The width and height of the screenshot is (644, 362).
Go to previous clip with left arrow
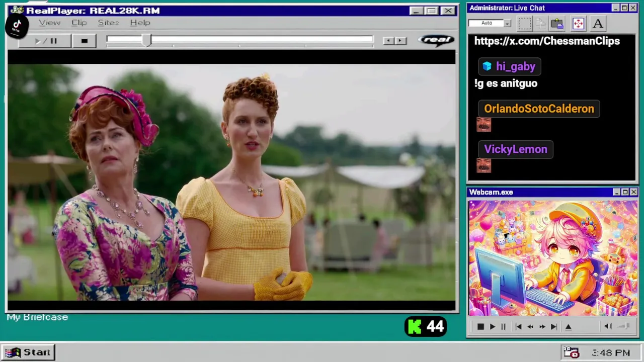pos(388,41)
